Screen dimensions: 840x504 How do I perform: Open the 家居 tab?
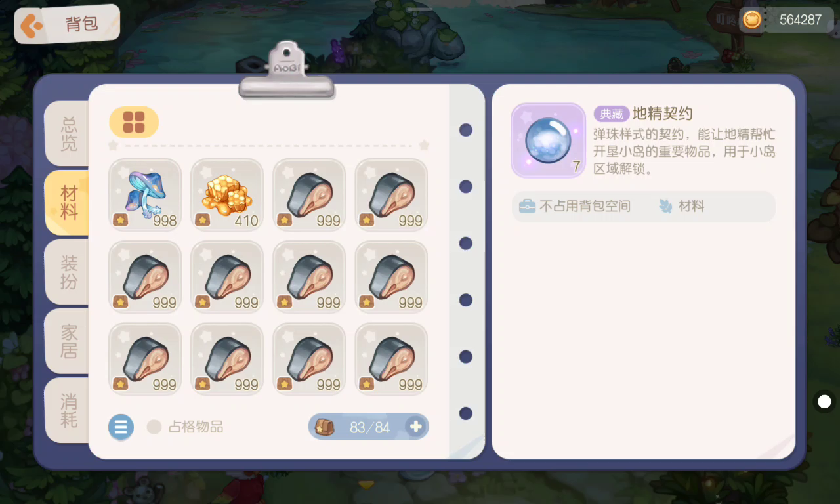point(68,341)
